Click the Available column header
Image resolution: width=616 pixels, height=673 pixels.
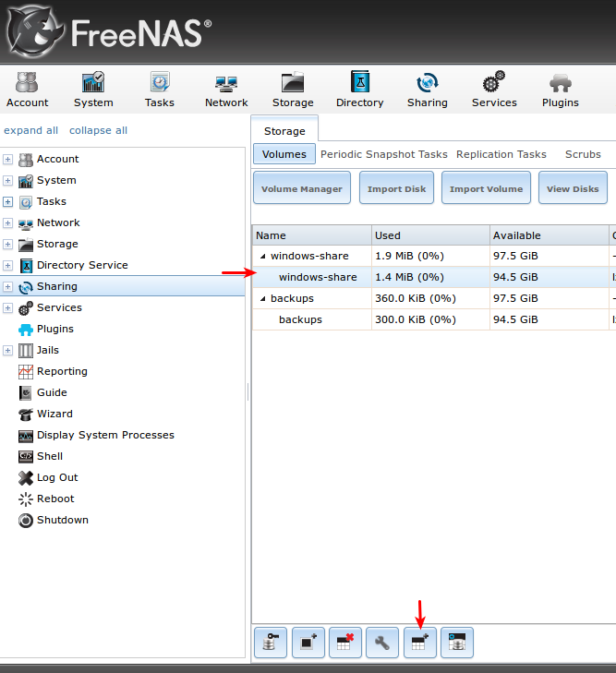pyautogui.click(x=549, y=235)
